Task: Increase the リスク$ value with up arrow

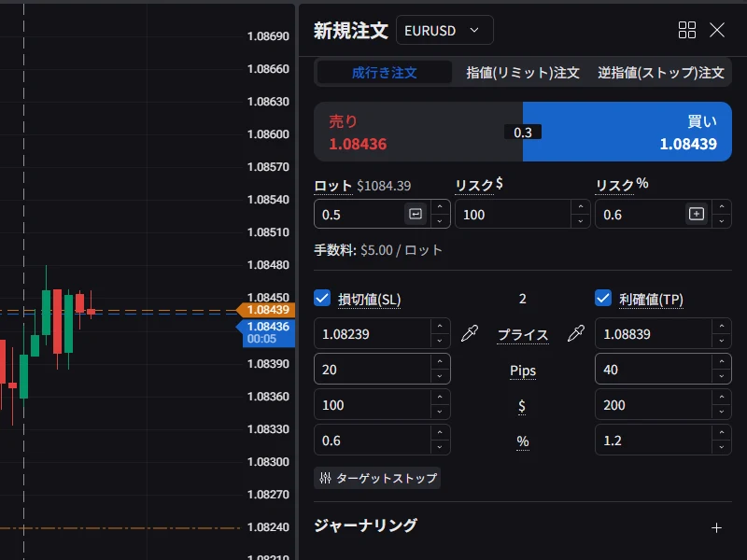Action: click(580, 206)
